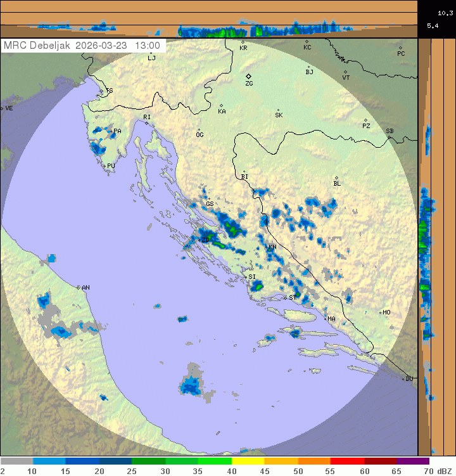Click the BL city marker
Screen dimensions: 456x476
tap(336, 178)
